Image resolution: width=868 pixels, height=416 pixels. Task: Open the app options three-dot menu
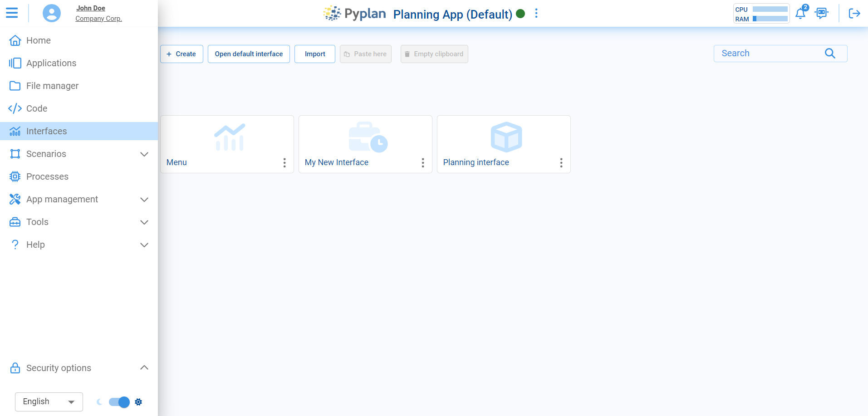(536, 14)
